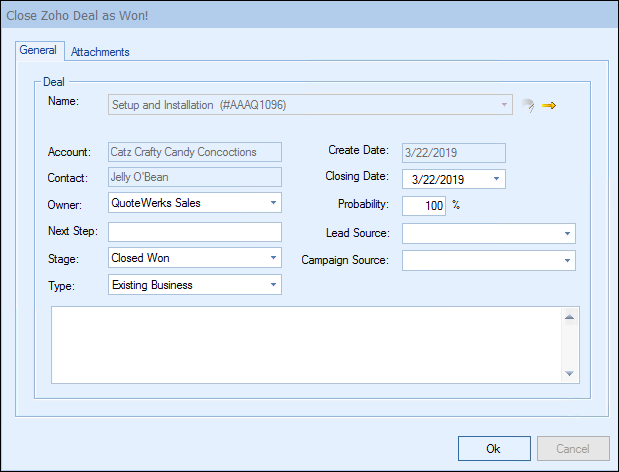Expand the deal Name dropdown

pos(505,103)
